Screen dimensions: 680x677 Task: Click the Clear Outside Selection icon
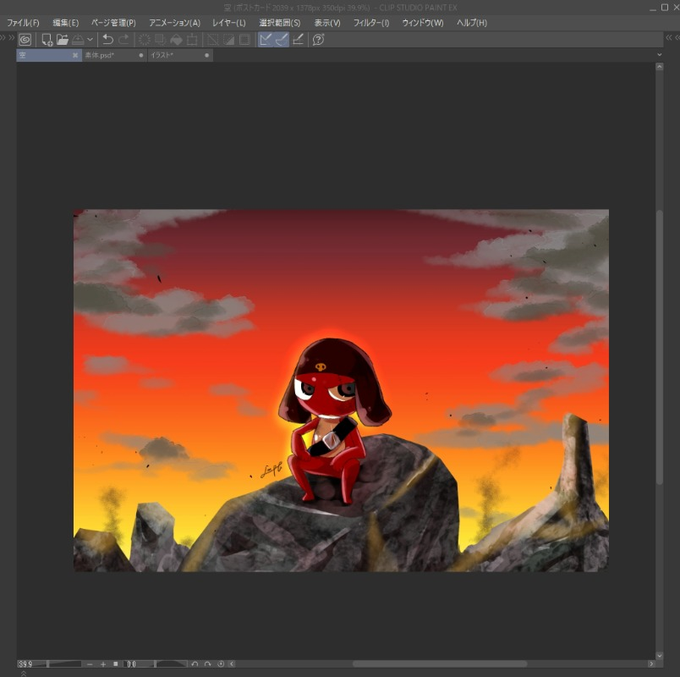(160, 40)
